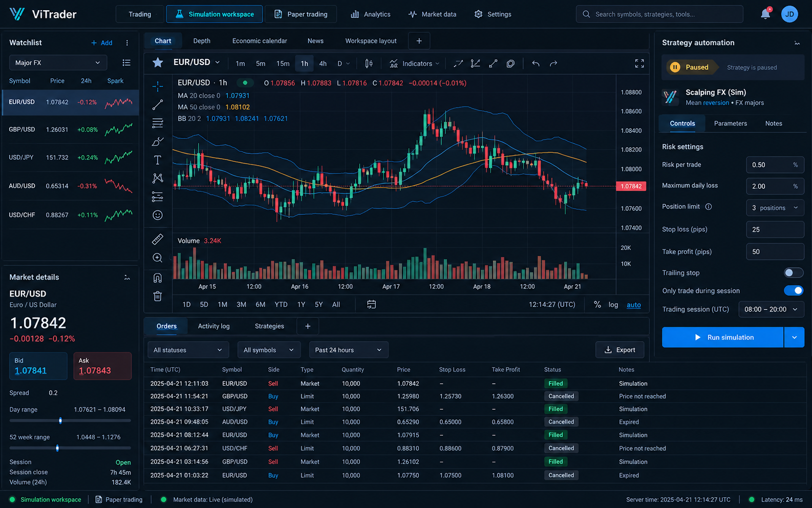This screenshot has height=508, width=812.
Task: Show Position limit info tooltip
Action: click(x=709, y=207)
